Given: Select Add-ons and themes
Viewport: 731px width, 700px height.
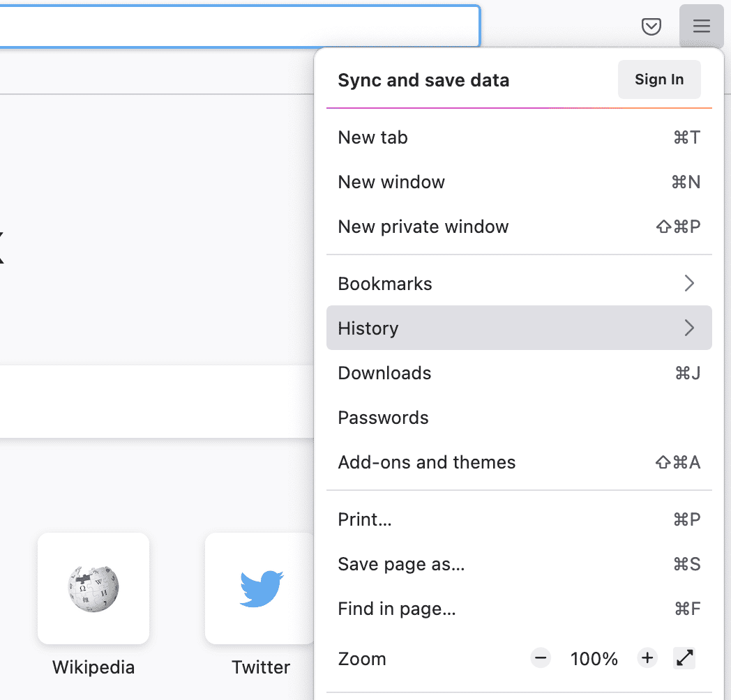Looking at the screenshot, I should coord(427,462).
